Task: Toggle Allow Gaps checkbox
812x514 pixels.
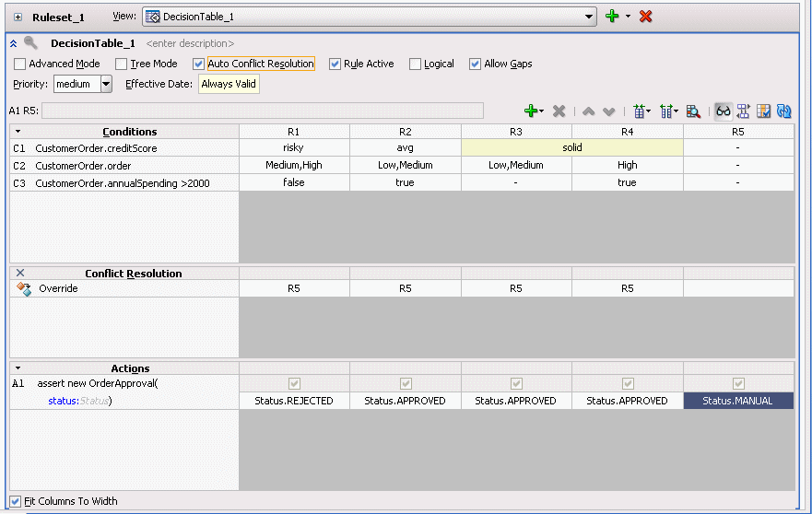Action: coord(475,64)
